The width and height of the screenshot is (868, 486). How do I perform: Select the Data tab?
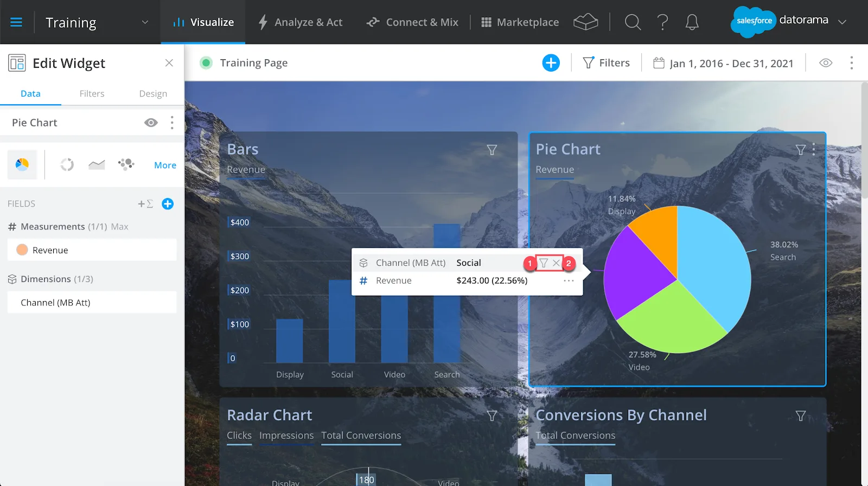30,93
